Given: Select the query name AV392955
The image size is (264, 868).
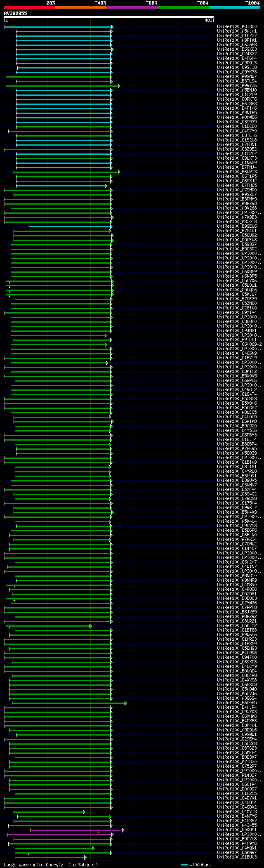Looking at the screenshot, I should (x=15, y=13).
